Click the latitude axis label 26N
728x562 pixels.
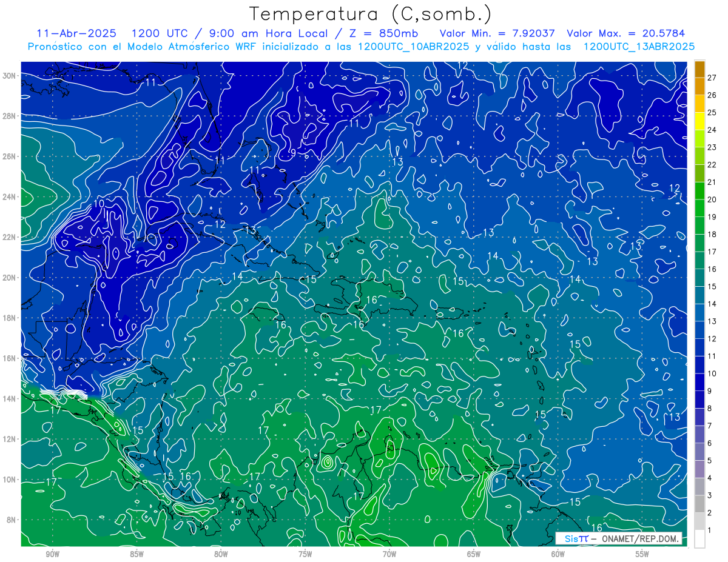(x=10, y=156)
